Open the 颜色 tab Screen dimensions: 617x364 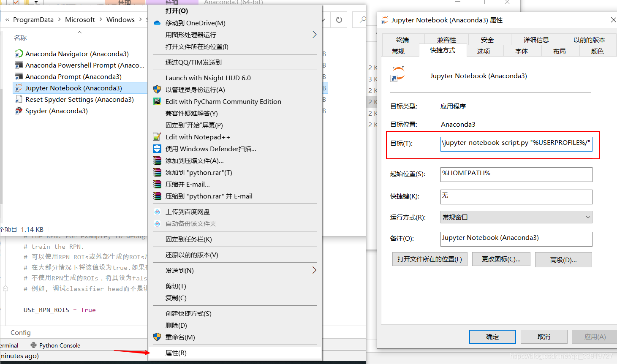tap(598, 51)
